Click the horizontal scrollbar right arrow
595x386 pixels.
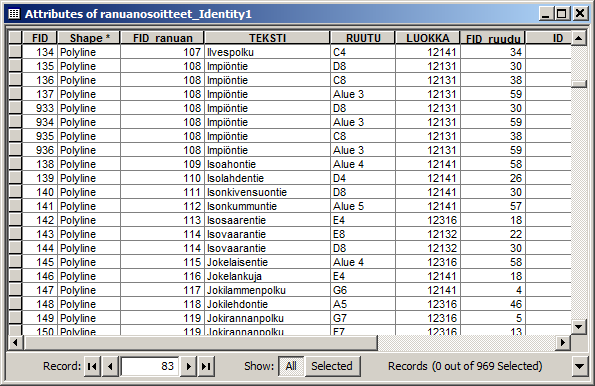pos(563,343)
